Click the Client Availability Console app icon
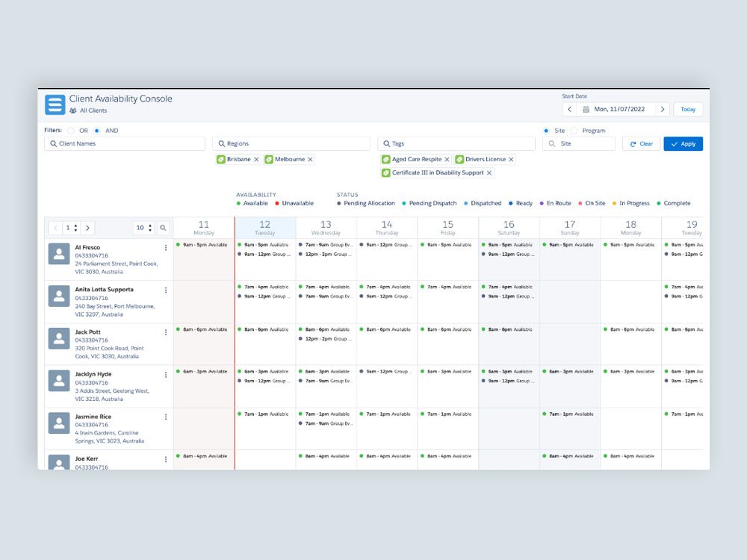The image size is (747, 560). pos(55,105)
